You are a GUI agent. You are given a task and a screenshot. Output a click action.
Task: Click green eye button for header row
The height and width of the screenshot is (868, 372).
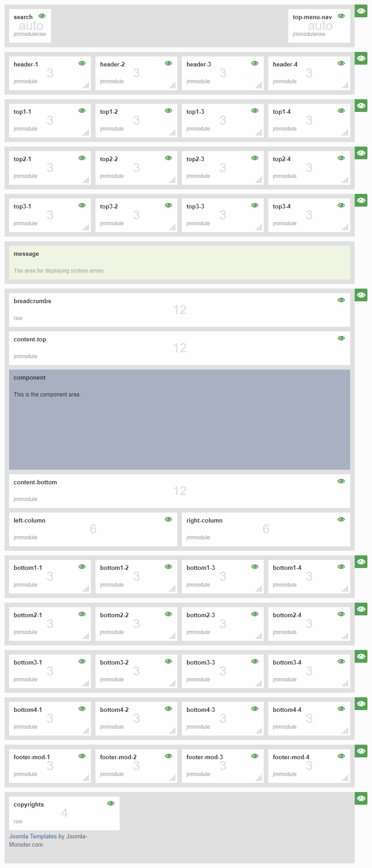[361, 58]
